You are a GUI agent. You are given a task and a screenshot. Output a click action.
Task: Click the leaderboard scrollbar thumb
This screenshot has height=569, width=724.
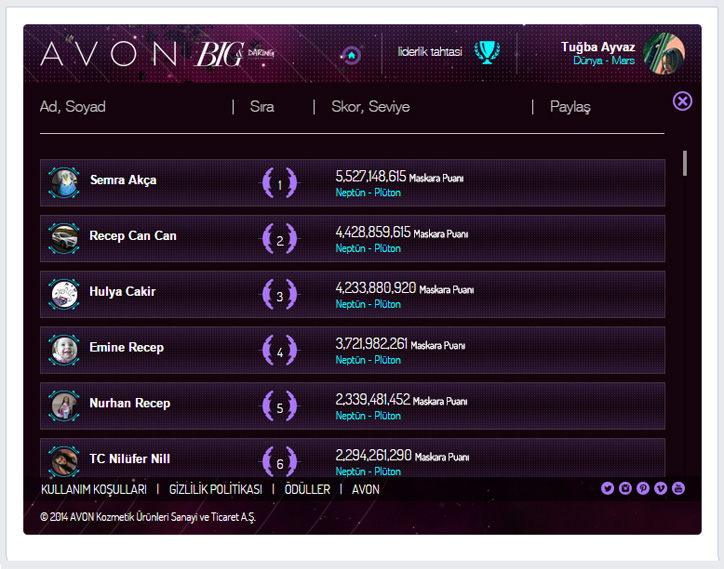coord(685,163)
